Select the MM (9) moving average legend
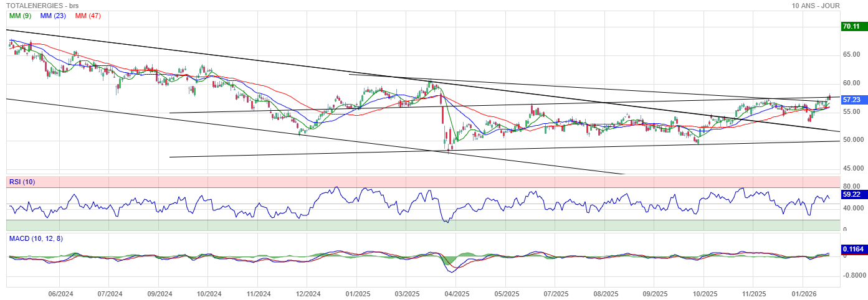Screen dimensions: 868x300 coord(20,16)
